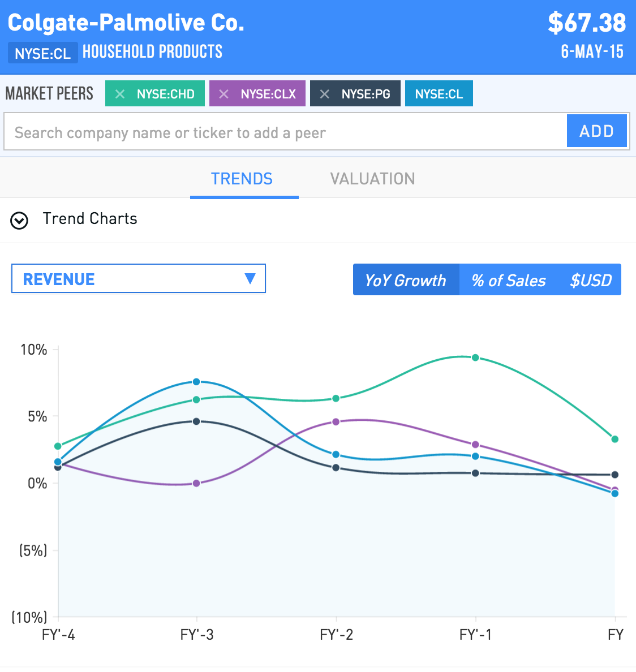636x672 pixels.
Task: Click the green CHD point at FY'-1
Action: pyautogui.click(x=475, y=357)
